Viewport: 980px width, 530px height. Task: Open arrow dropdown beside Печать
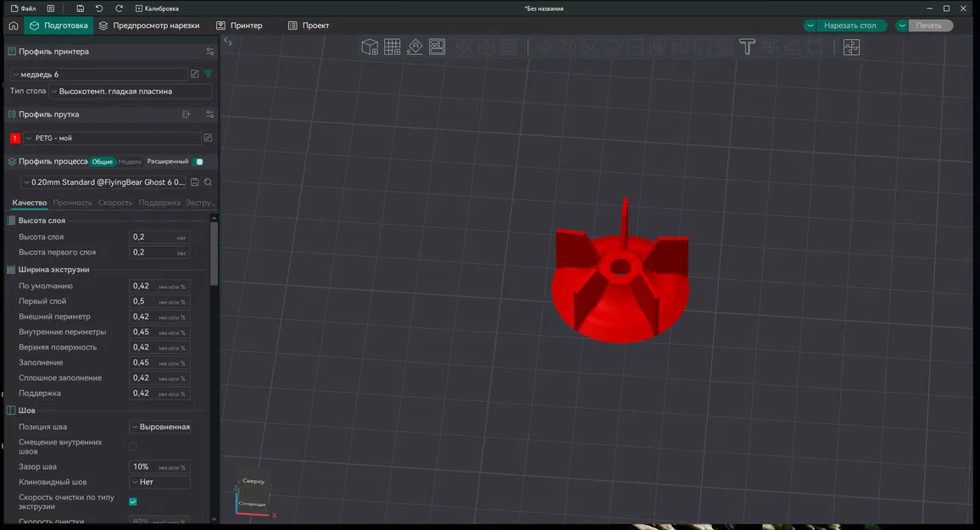coord(901,25)
